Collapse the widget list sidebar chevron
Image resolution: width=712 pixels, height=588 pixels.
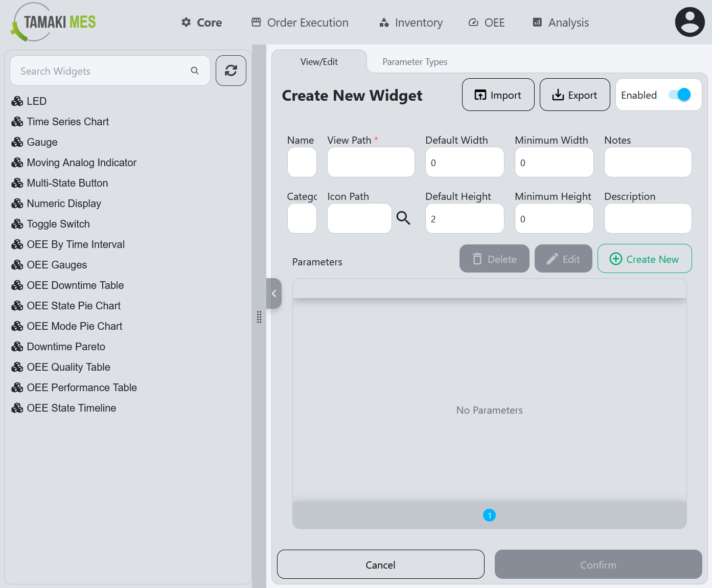[x=274, y=293]
